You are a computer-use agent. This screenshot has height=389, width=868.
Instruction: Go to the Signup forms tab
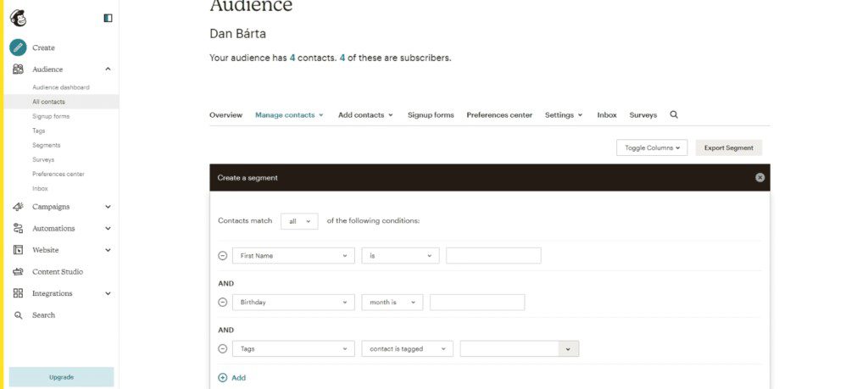(x=431, y=115)
